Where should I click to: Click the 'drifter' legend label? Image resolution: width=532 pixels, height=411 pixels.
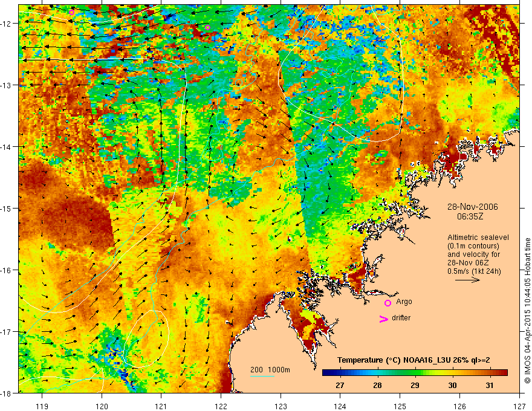pos(401,318)
